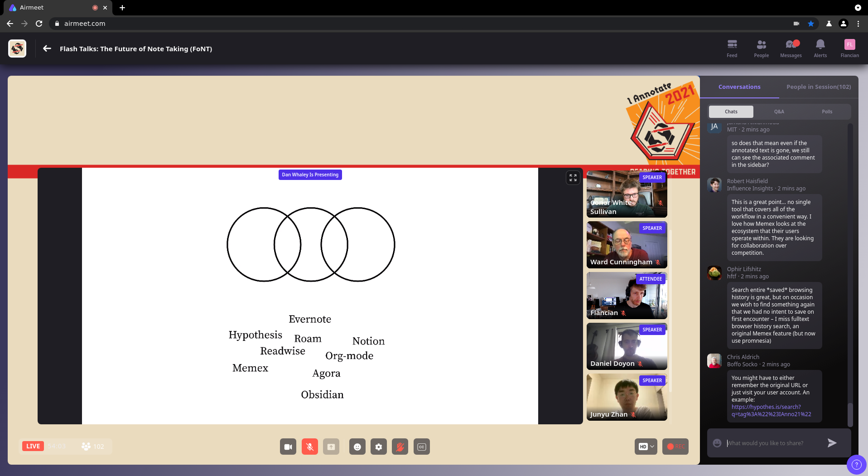Switch to People in Session tab
The image size is (868, 476).
(819, 87)
